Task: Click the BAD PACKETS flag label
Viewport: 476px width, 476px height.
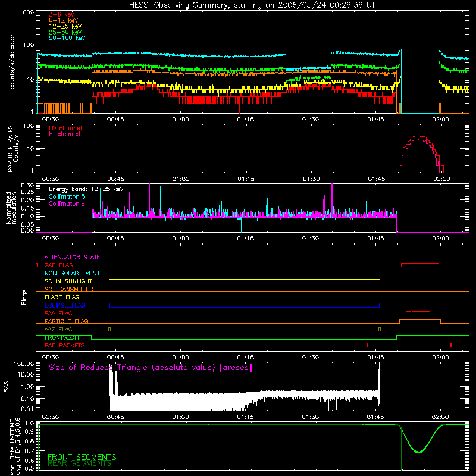Action: coord(65,345)
